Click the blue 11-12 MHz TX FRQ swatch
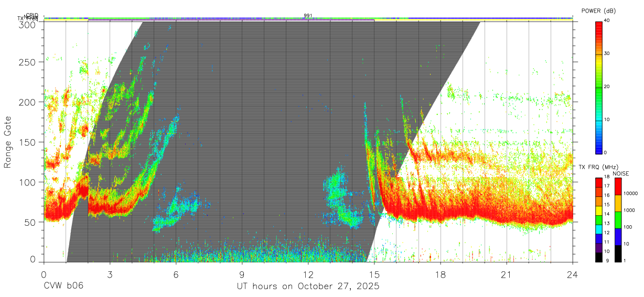 598,238
